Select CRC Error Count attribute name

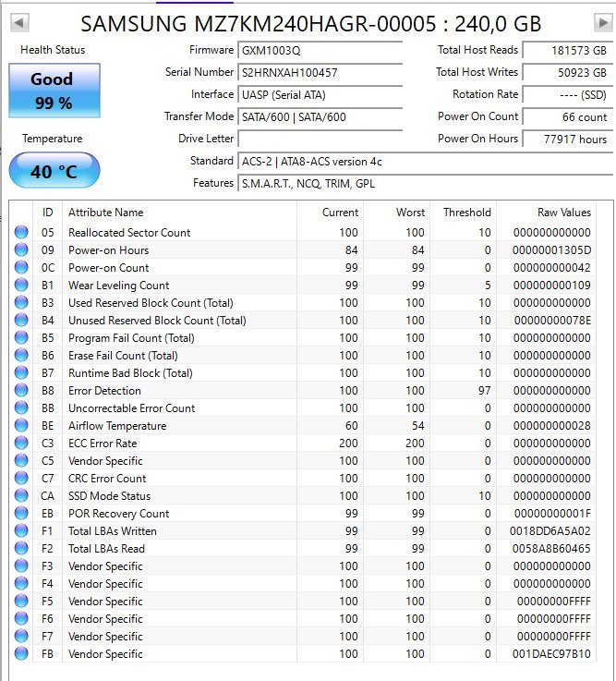pyautogui.click(x=107, y=478)
